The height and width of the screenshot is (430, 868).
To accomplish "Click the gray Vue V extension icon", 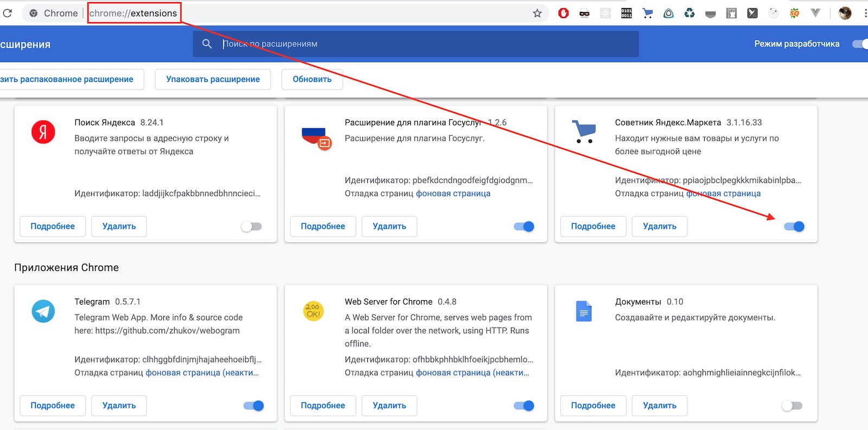I will point(815,13).
